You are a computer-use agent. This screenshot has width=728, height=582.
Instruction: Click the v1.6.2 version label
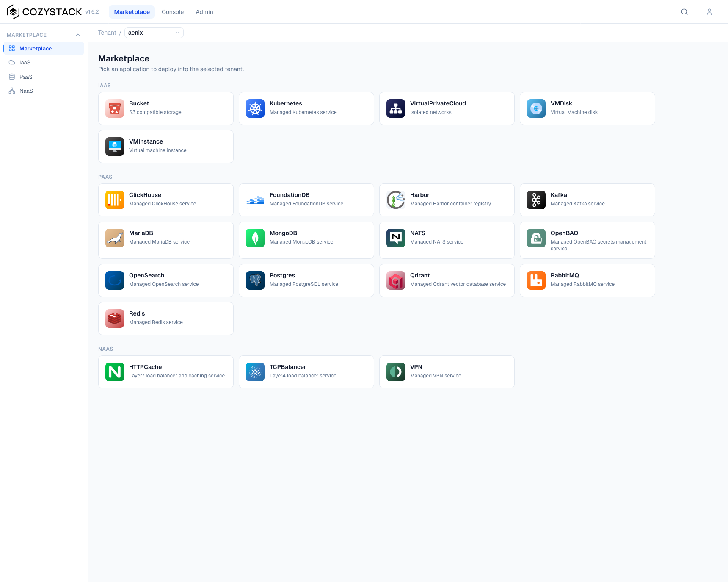click(x=92, y=12)
